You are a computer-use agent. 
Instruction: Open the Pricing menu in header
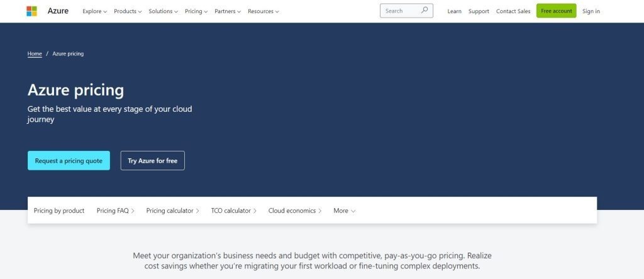click(196, 11)
